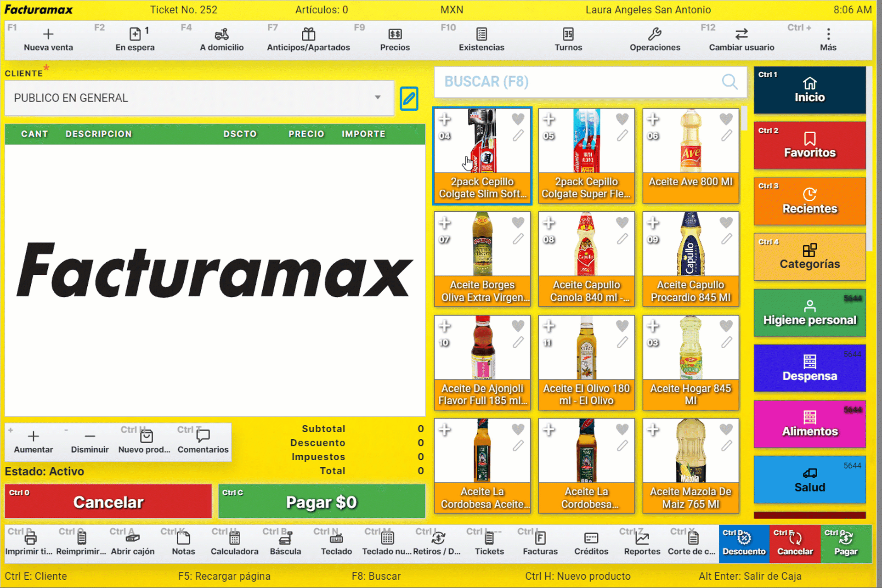Select the Alimentos category
The width and height of the screenshot is (882, 588).
pyautogui.click(x=809, y=424)
